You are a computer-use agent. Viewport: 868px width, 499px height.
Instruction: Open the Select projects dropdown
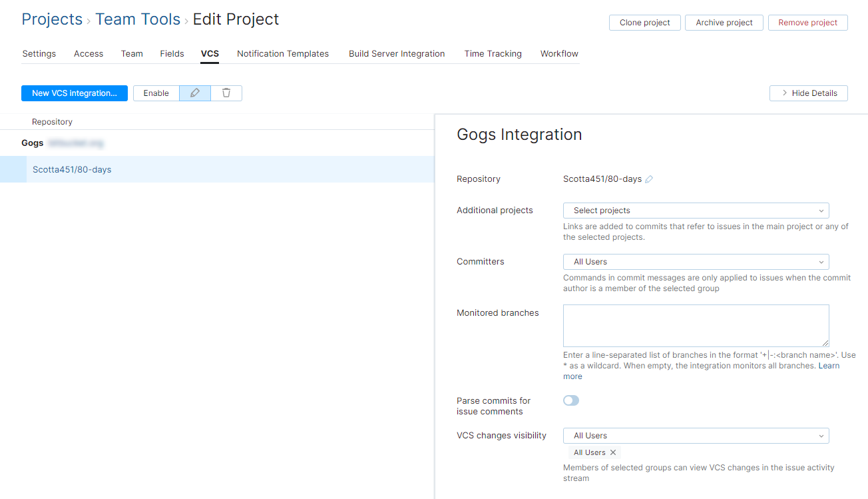(x=695, y=210)
